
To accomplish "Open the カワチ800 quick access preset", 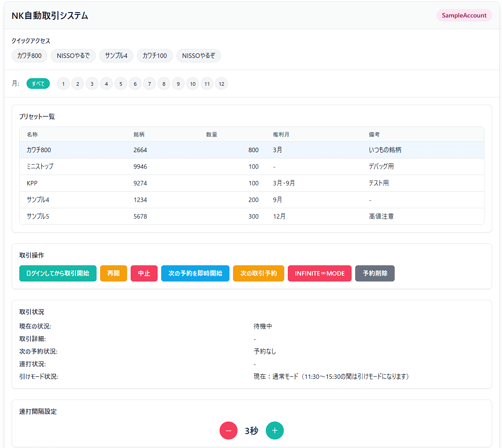I will pos(29,56).
